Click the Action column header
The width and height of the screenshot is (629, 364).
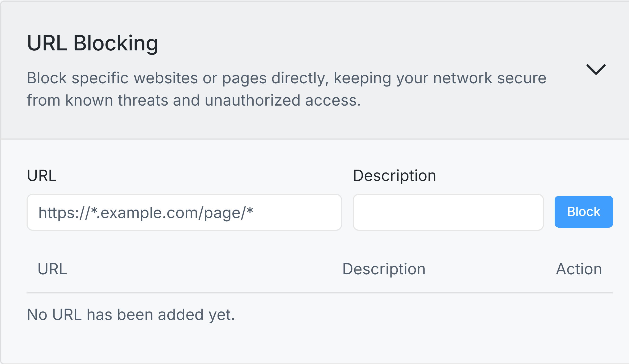pyautogui.click(x=579, y=269)
